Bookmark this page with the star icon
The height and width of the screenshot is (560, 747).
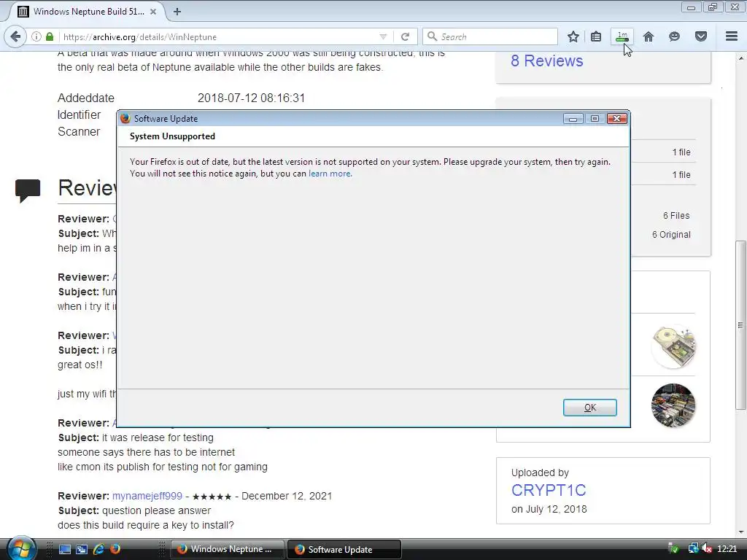pos(573,36)
